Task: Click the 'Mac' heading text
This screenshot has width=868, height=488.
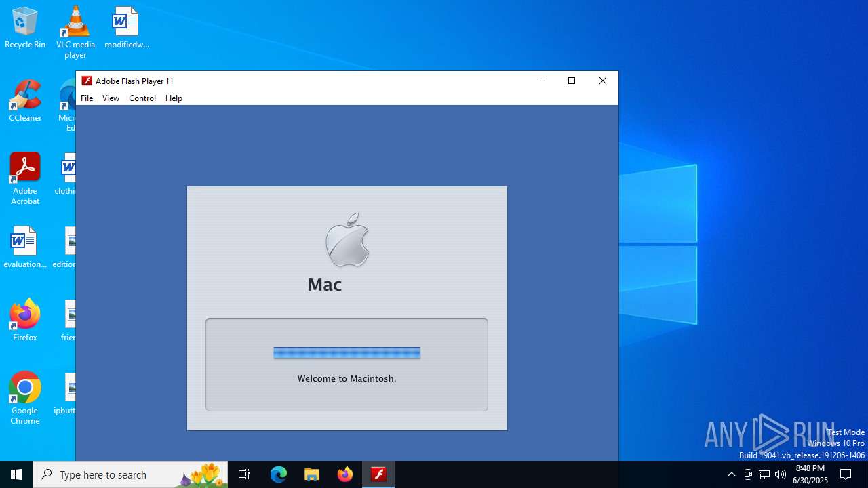Action: coord(324,284)
